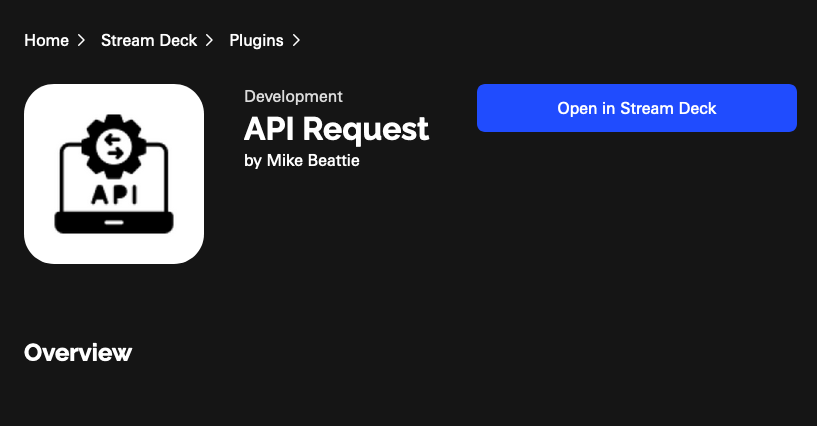
Task: Click the API Request plugin icon
Action: point(113,174)
